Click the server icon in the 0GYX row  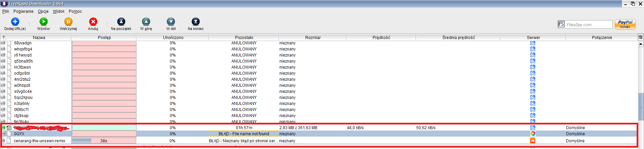[533, 134]
